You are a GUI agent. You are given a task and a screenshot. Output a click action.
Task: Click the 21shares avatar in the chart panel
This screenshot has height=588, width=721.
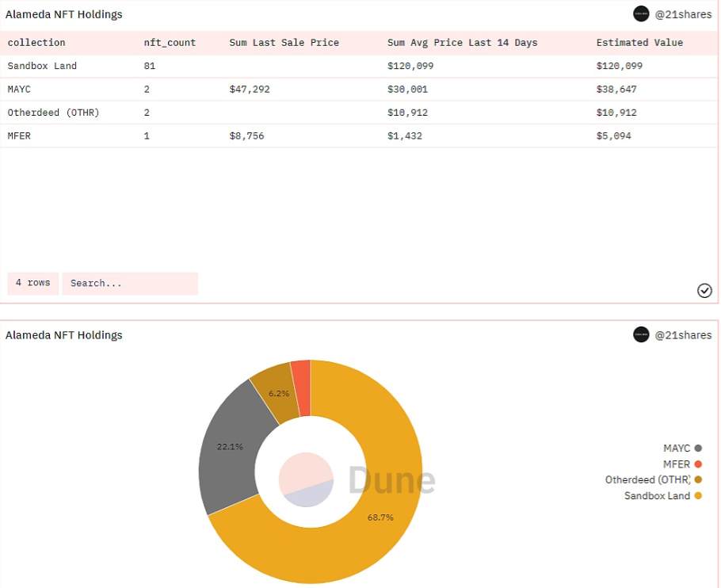point(641,334)
